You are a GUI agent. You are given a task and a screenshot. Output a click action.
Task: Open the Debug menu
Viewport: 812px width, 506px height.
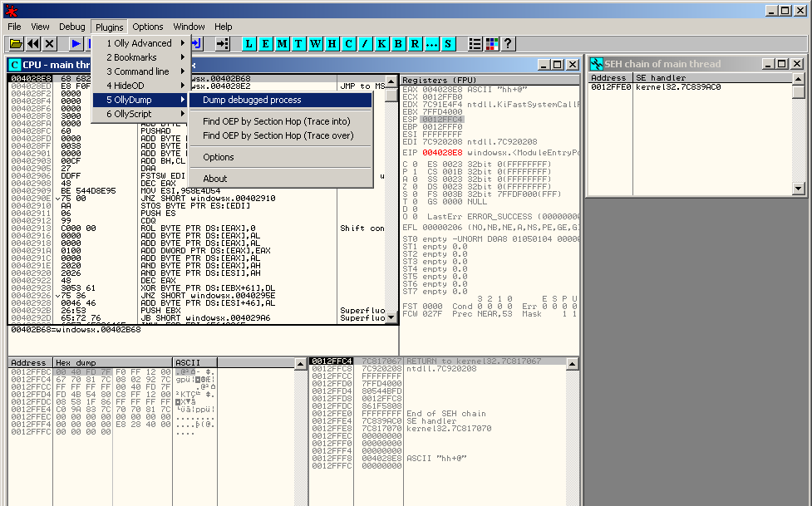(72, 27)
